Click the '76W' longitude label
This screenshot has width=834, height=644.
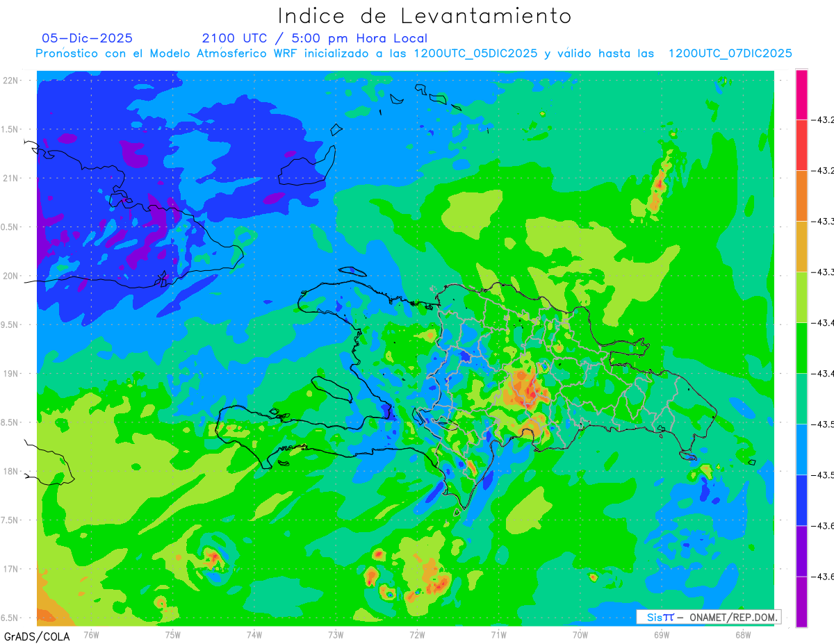tap(91, 634)
